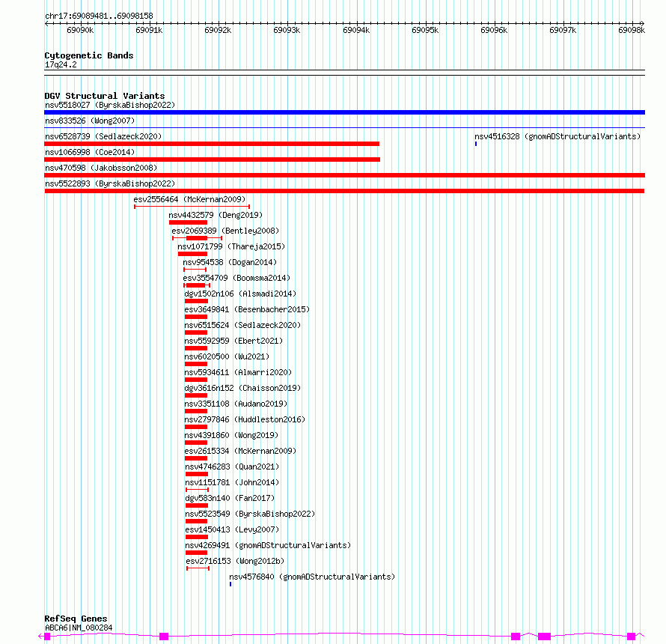Select nsv5522893 (ByrskaBishop2022) label

pos(110,183)
